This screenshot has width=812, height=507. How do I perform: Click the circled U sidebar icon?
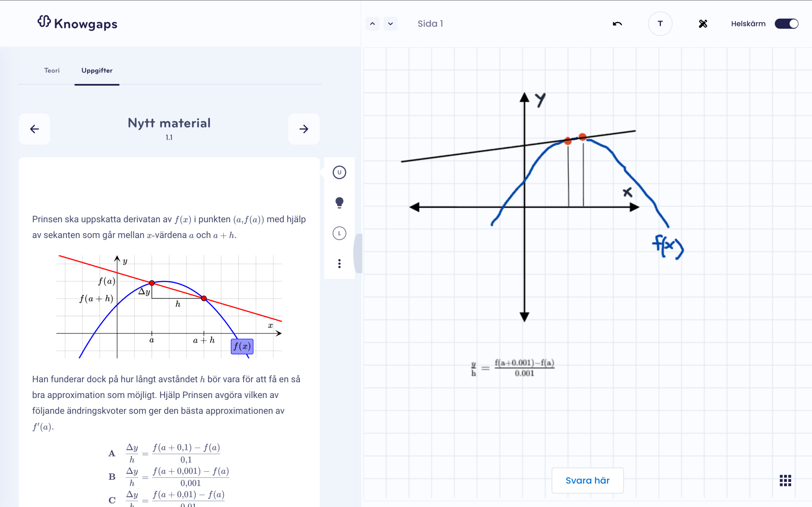coord(339,172)
